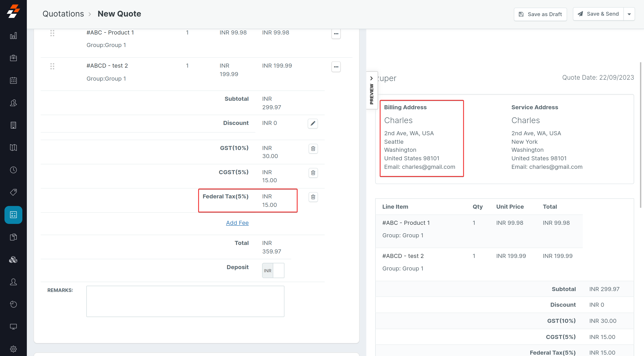Viewport: 644px width, 356px height.
Task: Click the Zuper logo
Action: click(13, 11)
